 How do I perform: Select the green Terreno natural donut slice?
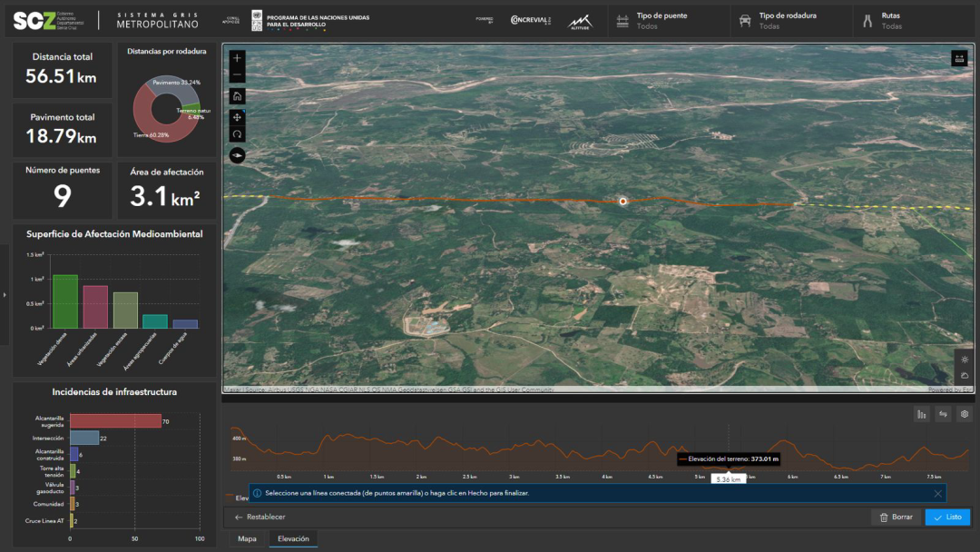[190, 109]
